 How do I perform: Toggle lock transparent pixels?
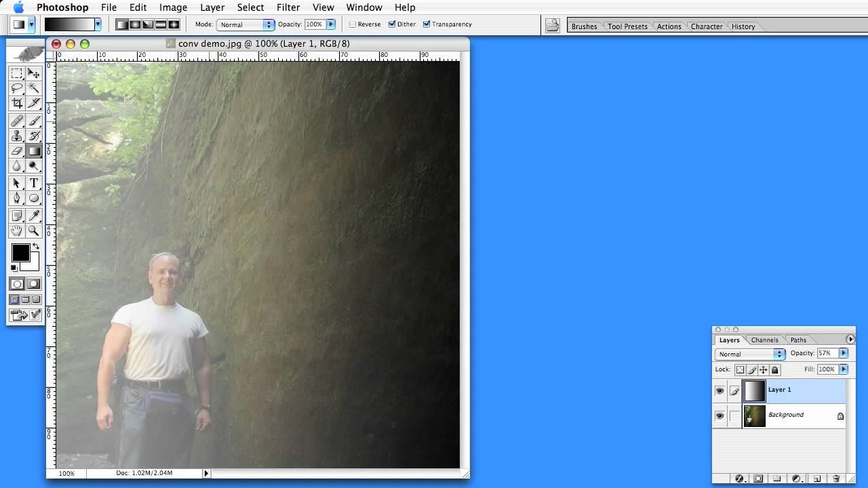(741, 370)
